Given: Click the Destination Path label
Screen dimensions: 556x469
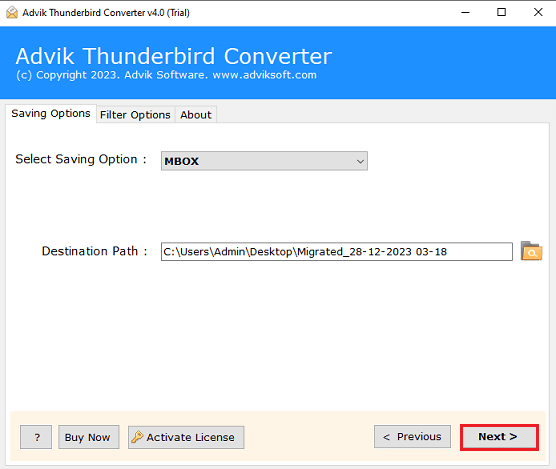Looking at the screenshot, I should [x=94, y=251].
